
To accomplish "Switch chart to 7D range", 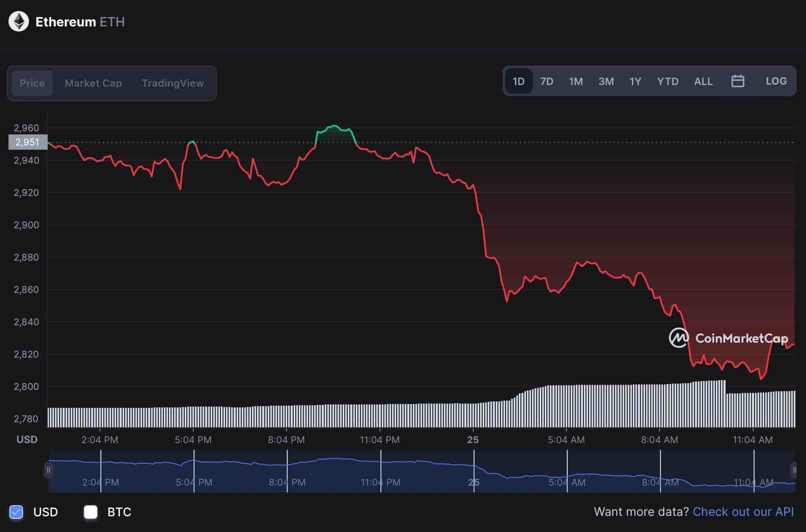I will point(546,81).
